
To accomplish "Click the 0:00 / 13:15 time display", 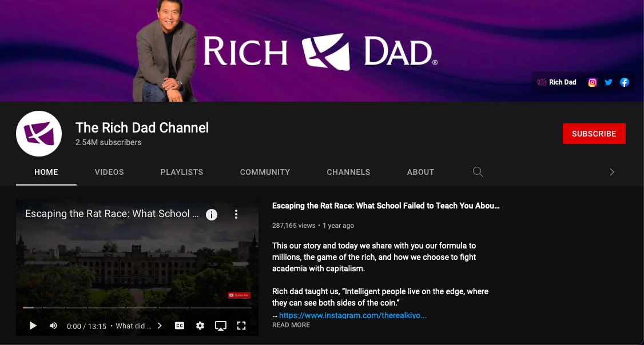I will click(87, 326).
